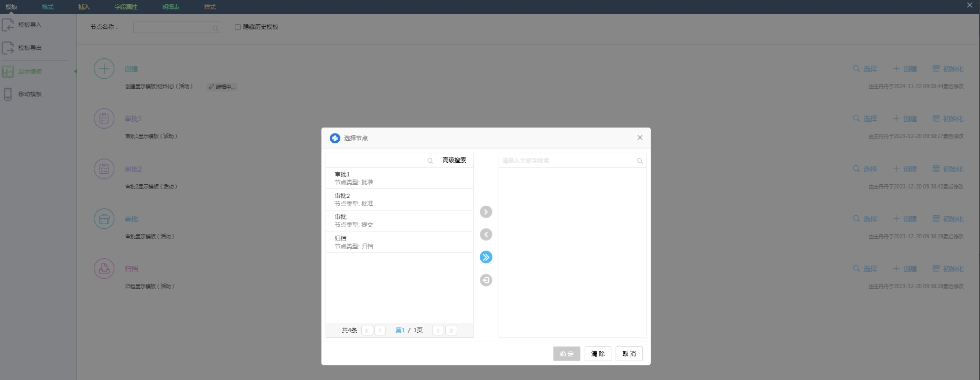Select the 归档 node of type 归档
This screenshot has width=980, height=380.
coord(399,242)
